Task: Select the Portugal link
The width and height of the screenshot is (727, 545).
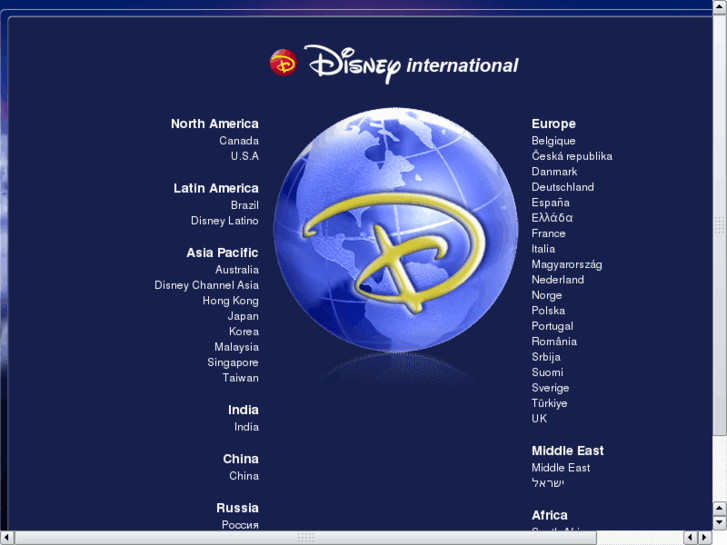Action: [552, 326]
